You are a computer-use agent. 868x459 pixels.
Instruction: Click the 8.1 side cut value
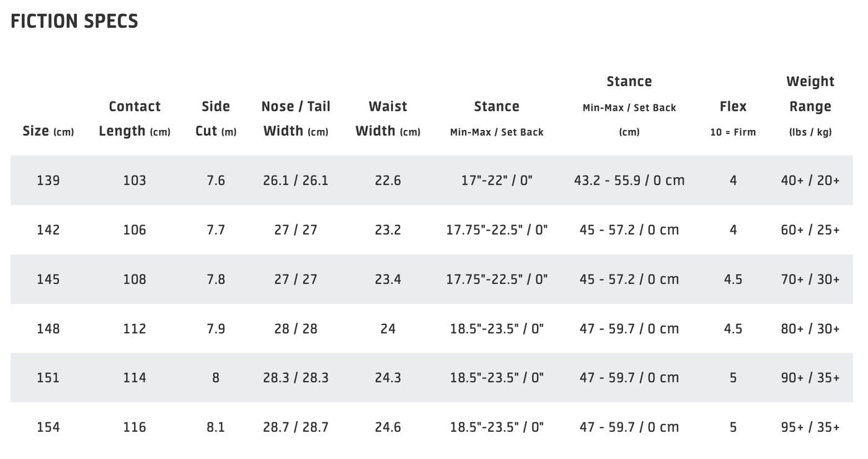[216, 427]
